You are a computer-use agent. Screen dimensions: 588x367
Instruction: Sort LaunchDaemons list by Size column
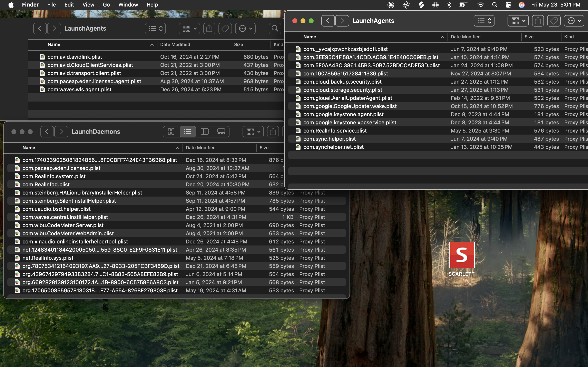point(264,148)
